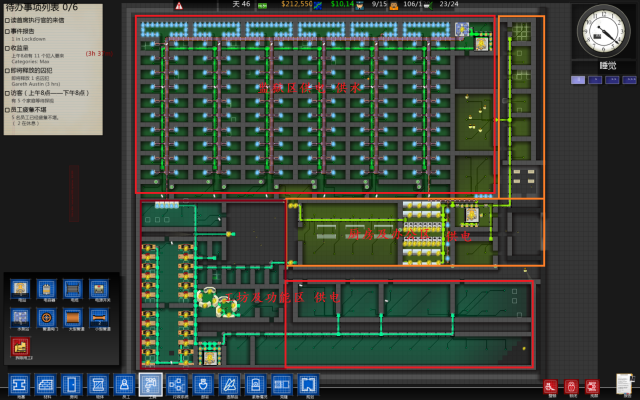
Task: Select the Power Station utility item
Action: tap(20, 289)
